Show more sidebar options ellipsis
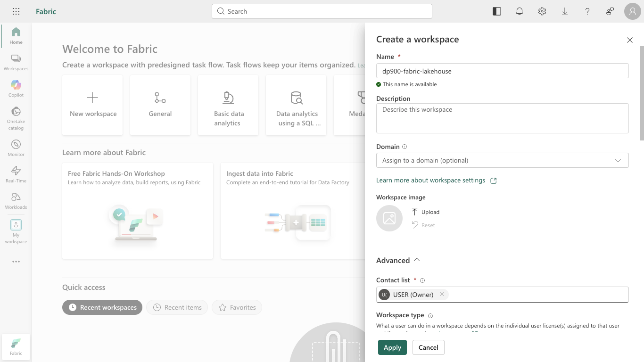The image size is (644, 362). [x=16, y=262]
